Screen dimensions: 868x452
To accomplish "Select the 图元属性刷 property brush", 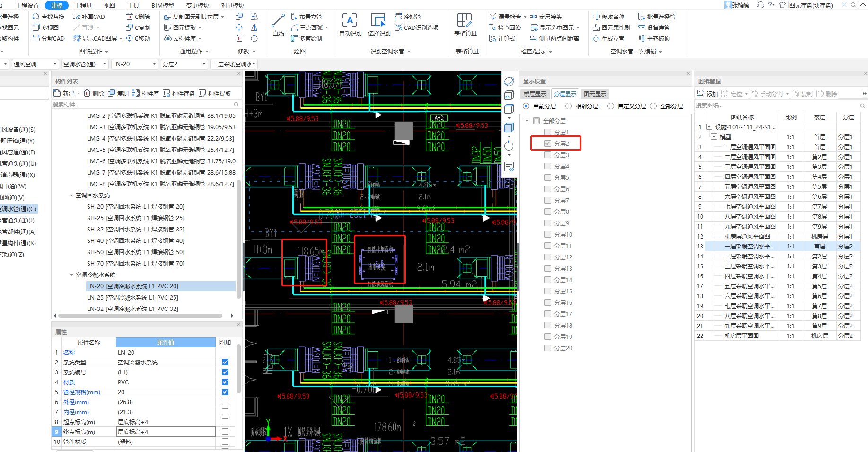I will [612, 27].
